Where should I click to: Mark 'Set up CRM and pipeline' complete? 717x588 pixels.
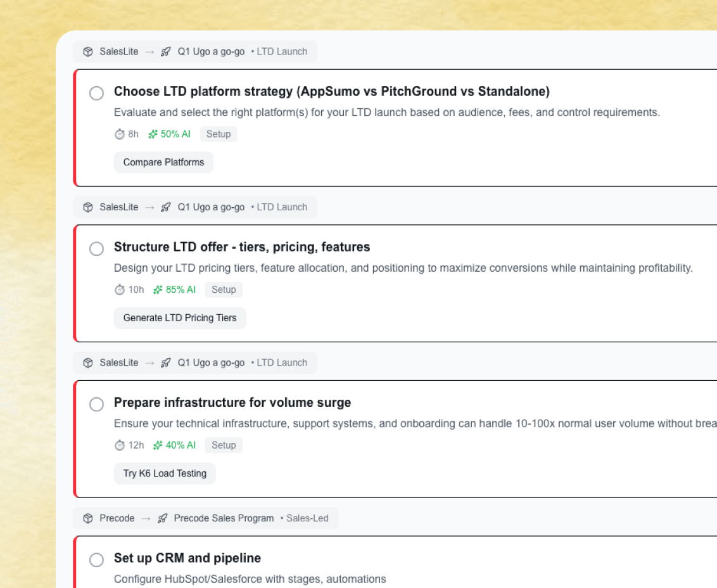[x=96, y=560]
